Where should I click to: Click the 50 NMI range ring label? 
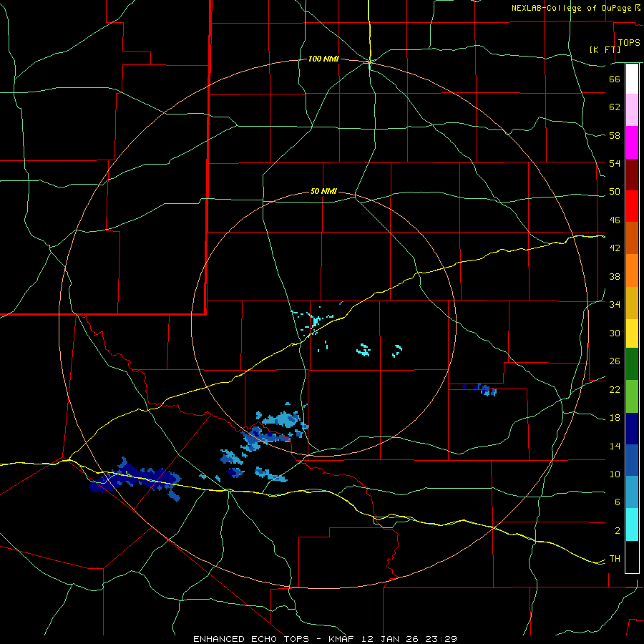323,191
